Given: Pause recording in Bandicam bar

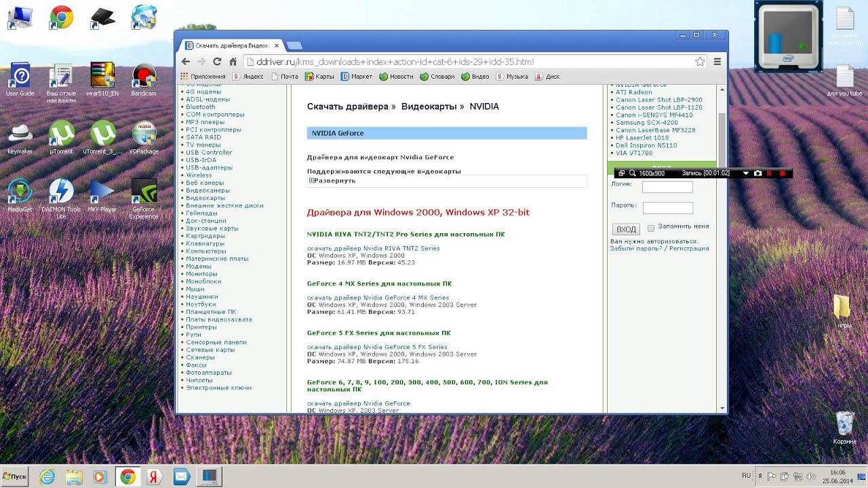Looking at the screenshot, I should [x=770, y=174].
